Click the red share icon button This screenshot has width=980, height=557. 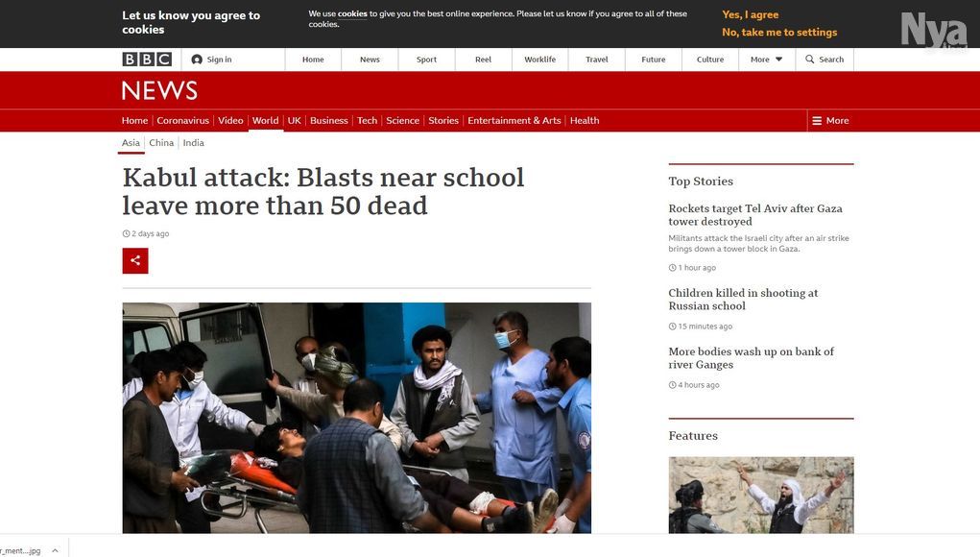tap(135, 260)
